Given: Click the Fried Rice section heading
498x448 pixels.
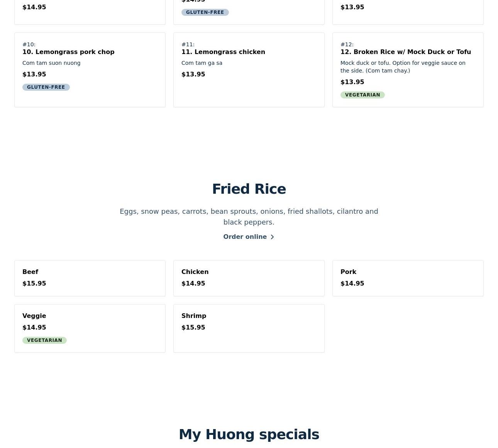Looking at the screenshot, I should (249, 189).
